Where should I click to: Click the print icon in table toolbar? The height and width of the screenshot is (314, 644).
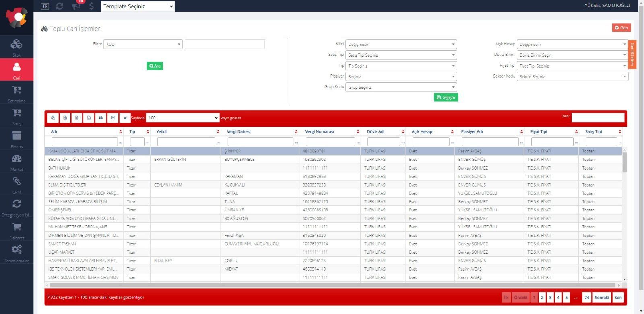[101, 118]
